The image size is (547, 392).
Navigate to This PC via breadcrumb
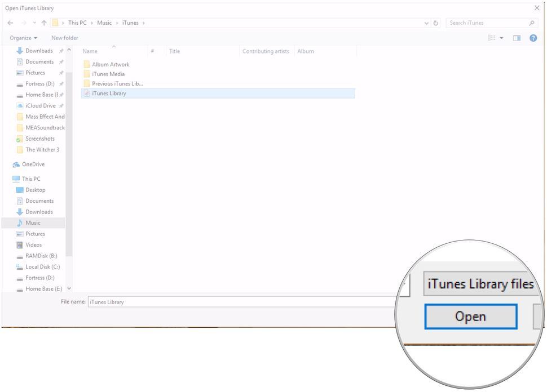[77, 23]
